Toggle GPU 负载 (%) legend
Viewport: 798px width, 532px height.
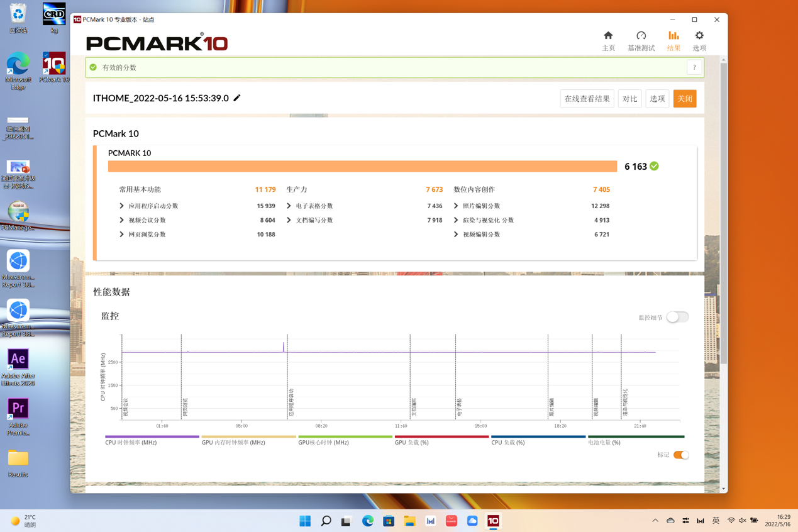tap(441, 440)
